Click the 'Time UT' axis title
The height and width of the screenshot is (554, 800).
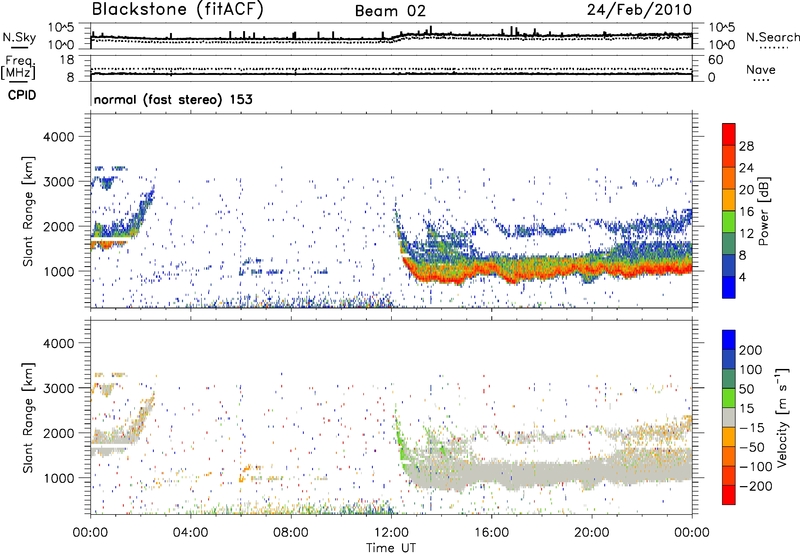391,548
